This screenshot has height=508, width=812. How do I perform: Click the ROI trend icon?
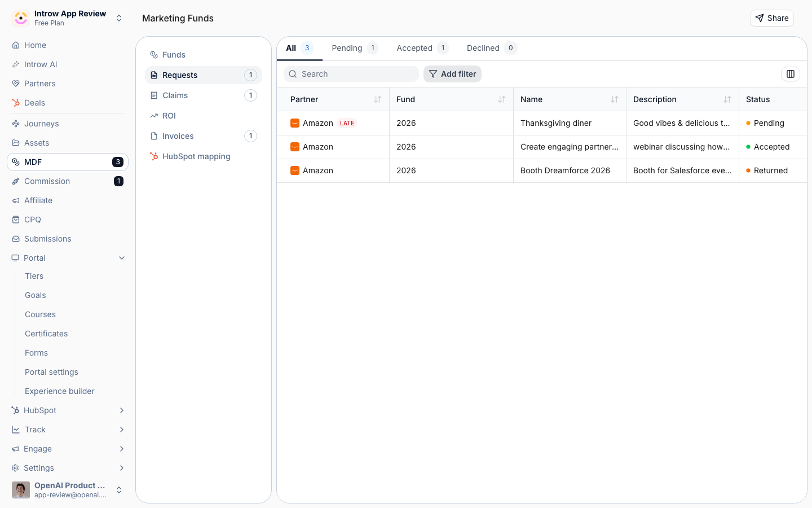pos(154,116)
